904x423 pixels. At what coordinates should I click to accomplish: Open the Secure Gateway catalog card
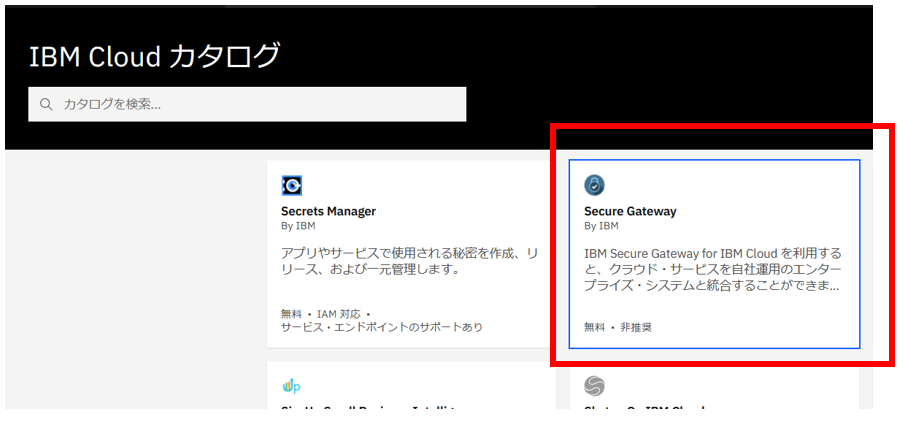click(x=714, y=254)
